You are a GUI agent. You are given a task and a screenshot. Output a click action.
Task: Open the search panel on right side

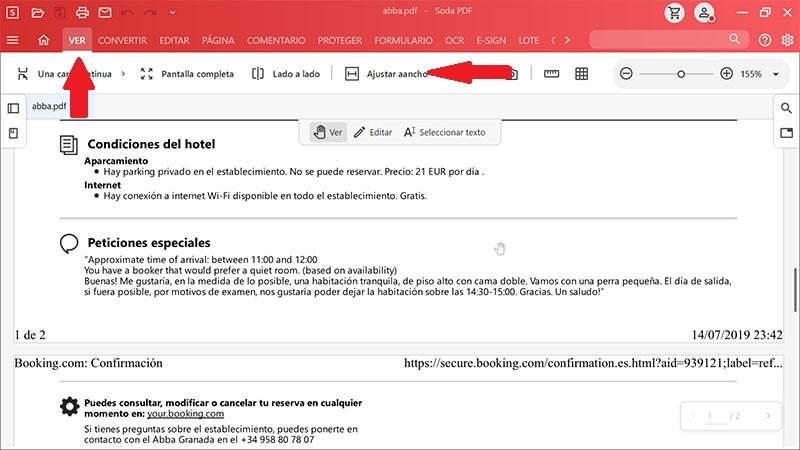[x=786, y=108]
